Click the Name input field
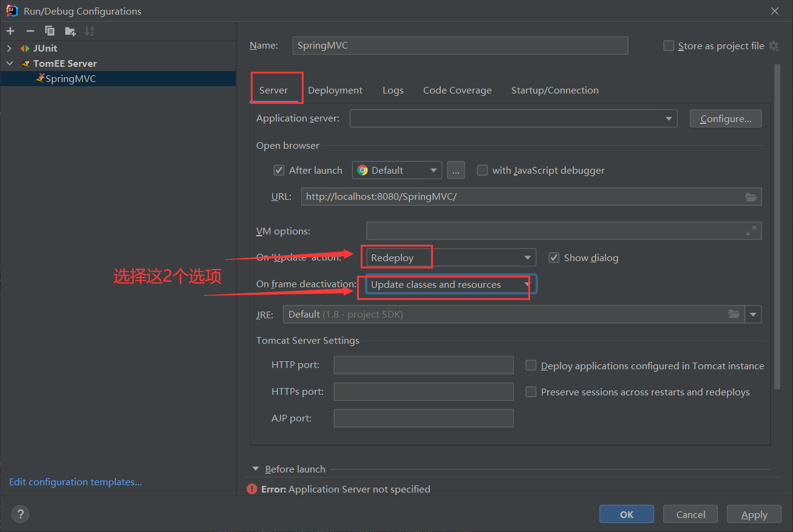This screenshot has width=793, height=532. [x=460, y=46]
